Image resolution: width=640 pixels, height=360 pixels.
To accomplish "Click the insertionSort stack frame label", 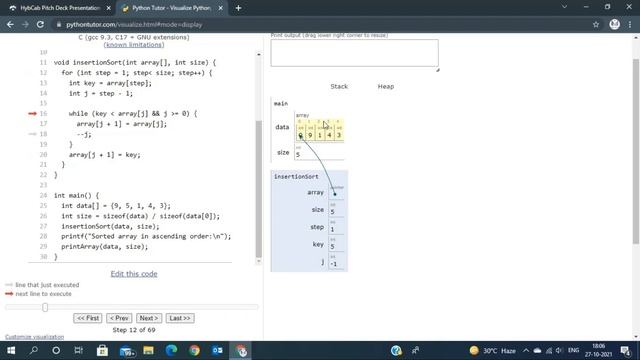I will pyautogui.click(x=296, y=176).
